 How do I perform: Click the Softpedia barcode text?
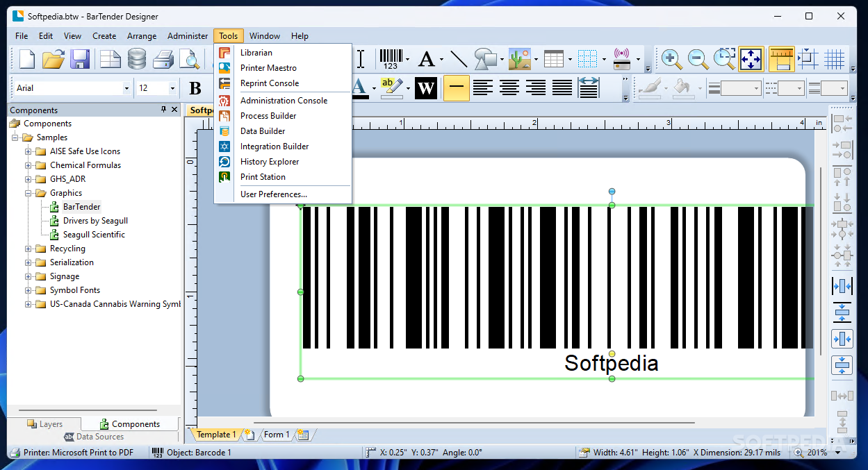tap(611, 363)
